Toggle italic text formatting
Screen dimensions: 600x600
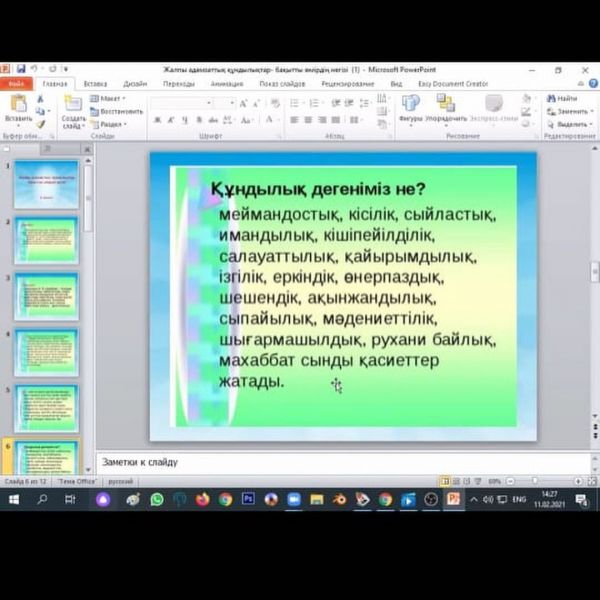(x=171, y=119)
